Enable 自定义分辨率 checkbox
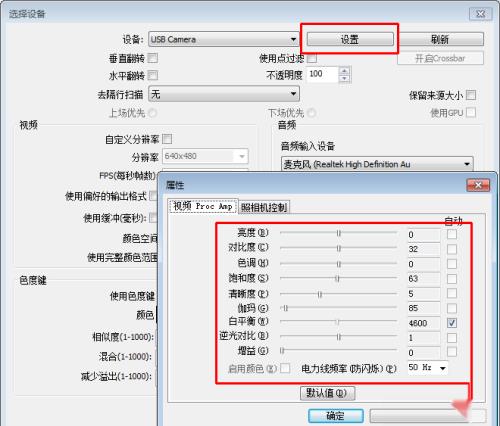This screenshot has height=426, width=500. pos(167,139)
